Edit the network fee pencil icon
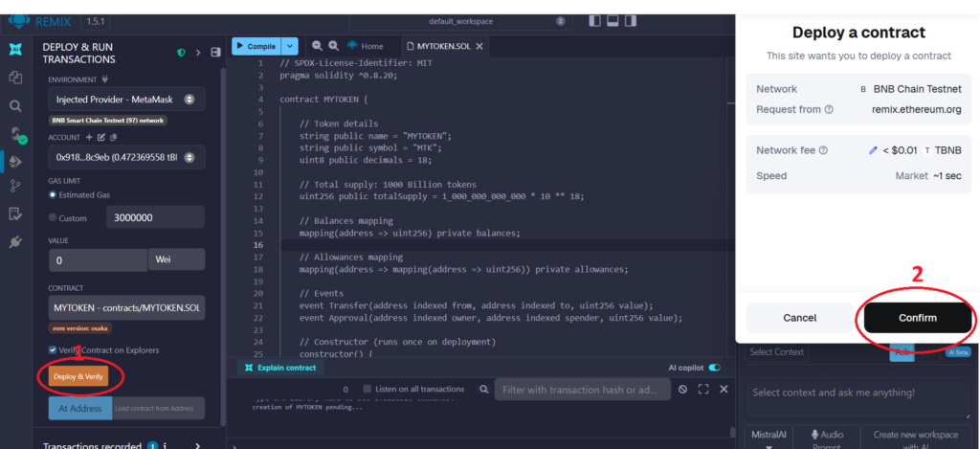This screenshot has height=449, width=980. 872,150
